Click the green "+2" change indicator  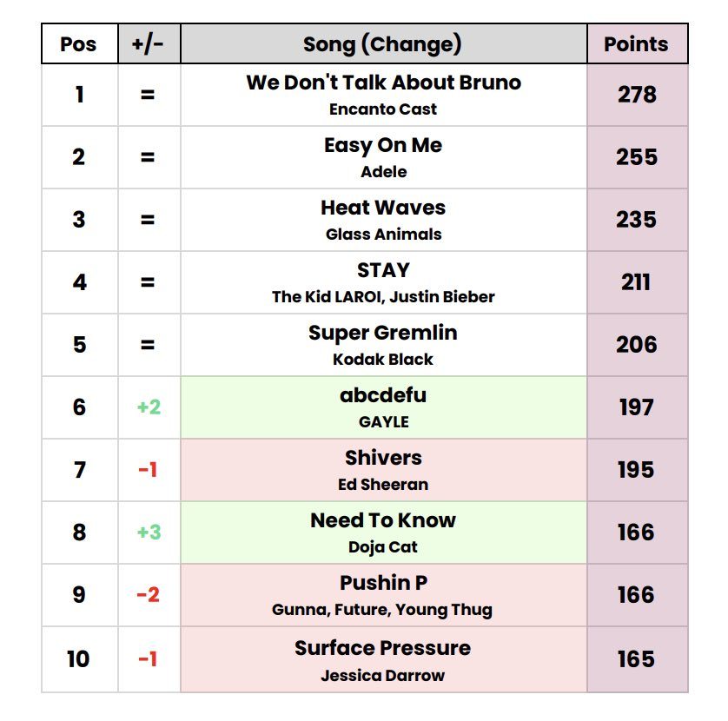pos(149,407)
